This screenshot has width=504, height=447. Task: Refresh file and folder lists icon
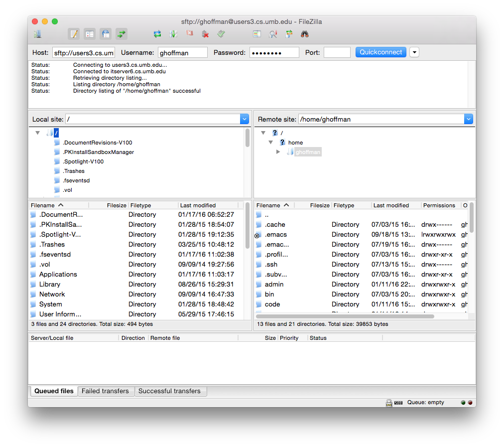(x=157, y=34)
